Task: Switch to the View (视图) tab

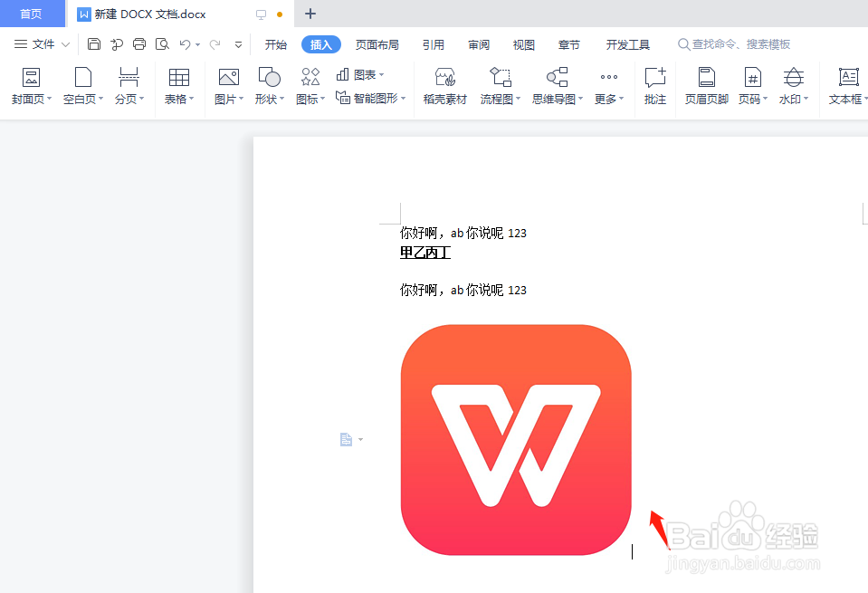Action: [x=524, y=44]
